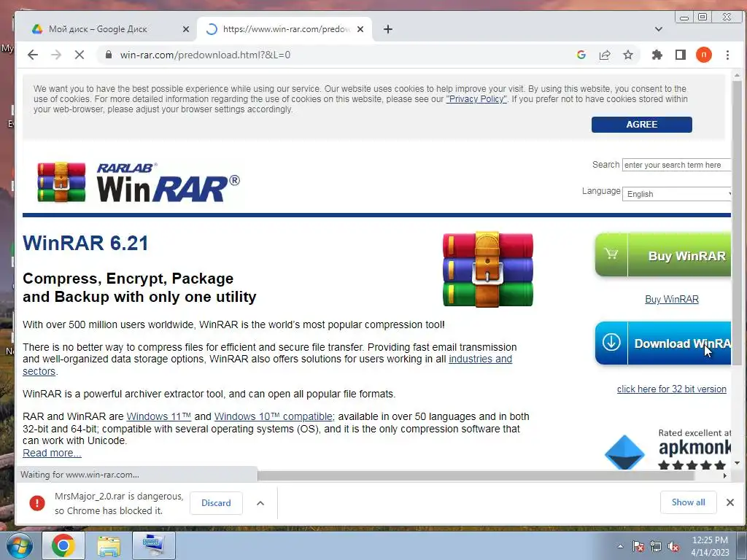Click the muted volume tray icon
Screen dimensions: 747x560
tap(673, 547)
